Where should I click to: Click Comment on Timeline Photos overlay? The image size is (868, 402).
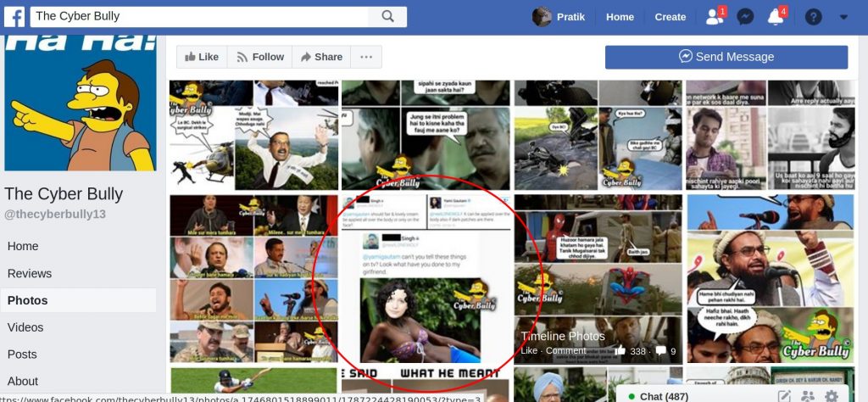tap(565, 350)
